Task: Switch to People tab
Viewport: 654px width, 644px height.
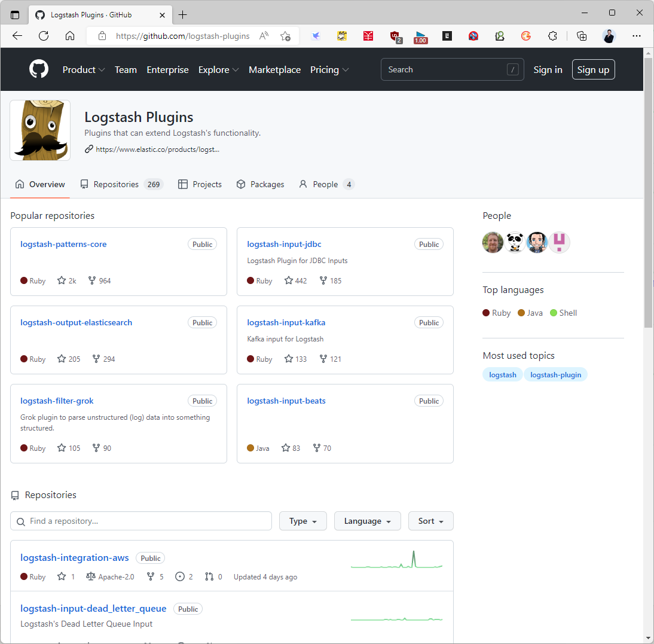Action: 326,184
